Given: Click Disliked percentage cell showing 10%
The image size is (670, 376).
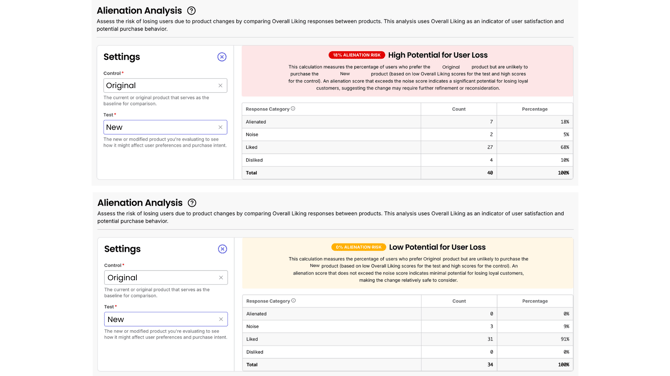Looking at the screenshot, I should [x=535, y=160].
